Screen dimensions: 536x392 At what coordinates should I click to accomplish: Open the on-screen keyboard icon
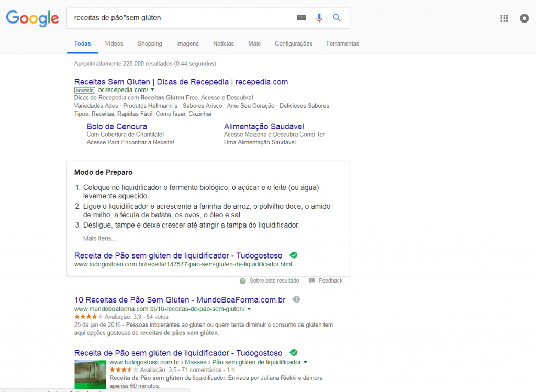[301, 18]
